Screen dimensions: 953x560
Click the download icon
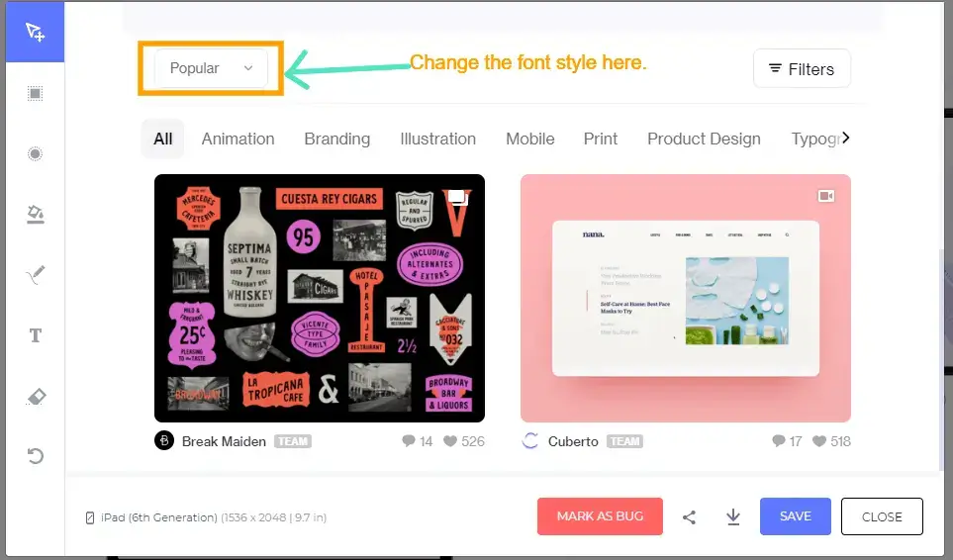pos(733,516)
